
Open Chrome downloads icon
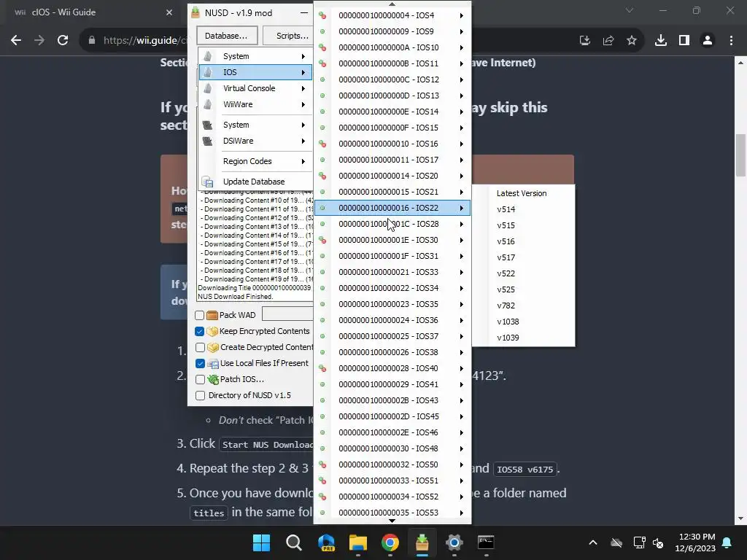point(661,41)
